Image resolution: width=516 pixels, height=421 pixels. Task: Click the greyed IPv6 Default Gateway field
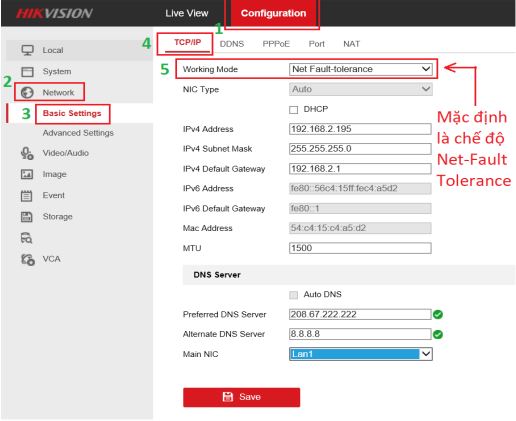(x=360, y=209)
